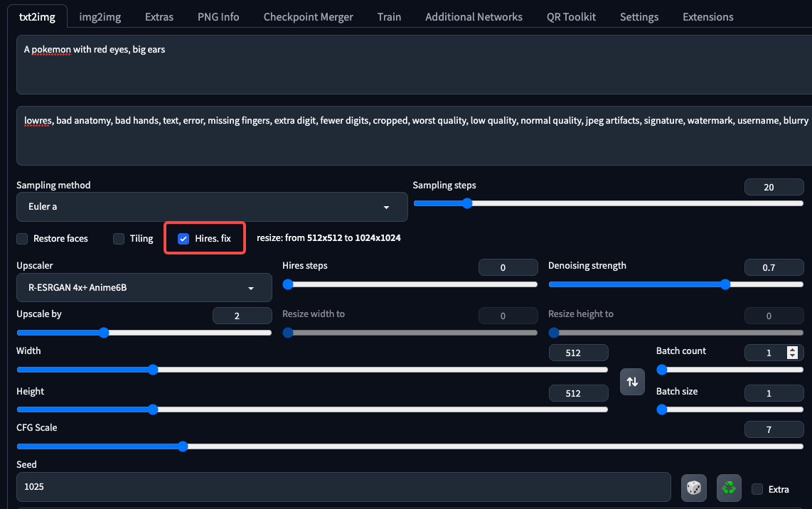Click the dice icon to randomize seed

click(x=693, y=488)
